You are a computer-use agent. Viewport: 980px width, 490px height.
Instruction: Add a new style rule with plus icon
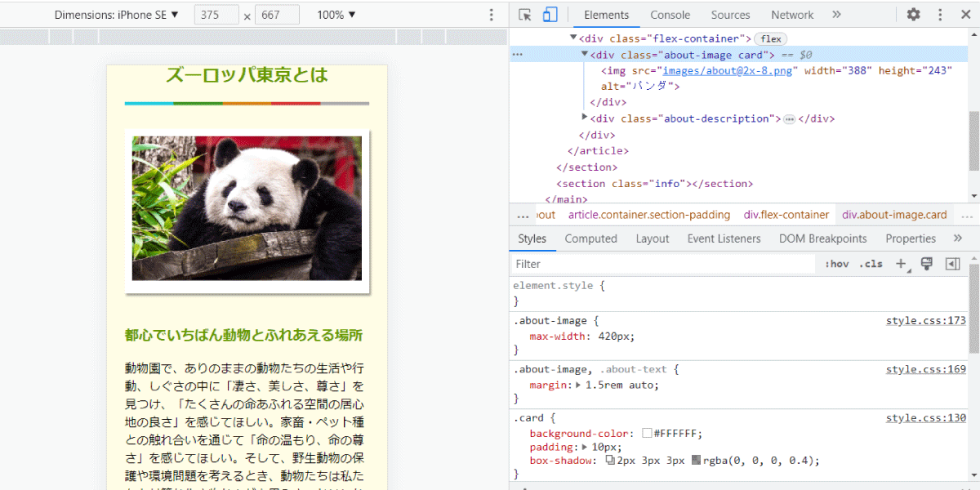[x=901, y=264]
